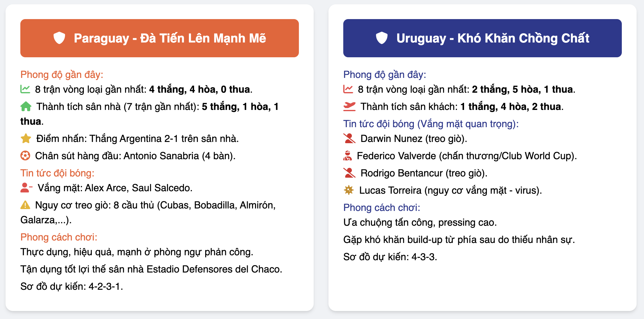Click the red plane icon beside Thành tích sân khách
Screen dimensions: 644x319
(349, 106)
